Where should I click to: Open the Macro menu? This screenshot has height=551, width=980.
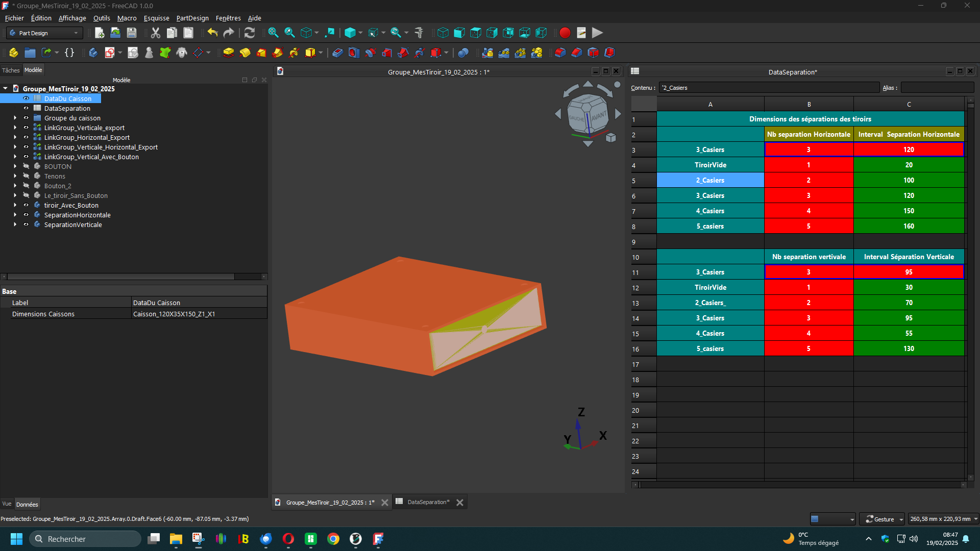tap(127, 18)
